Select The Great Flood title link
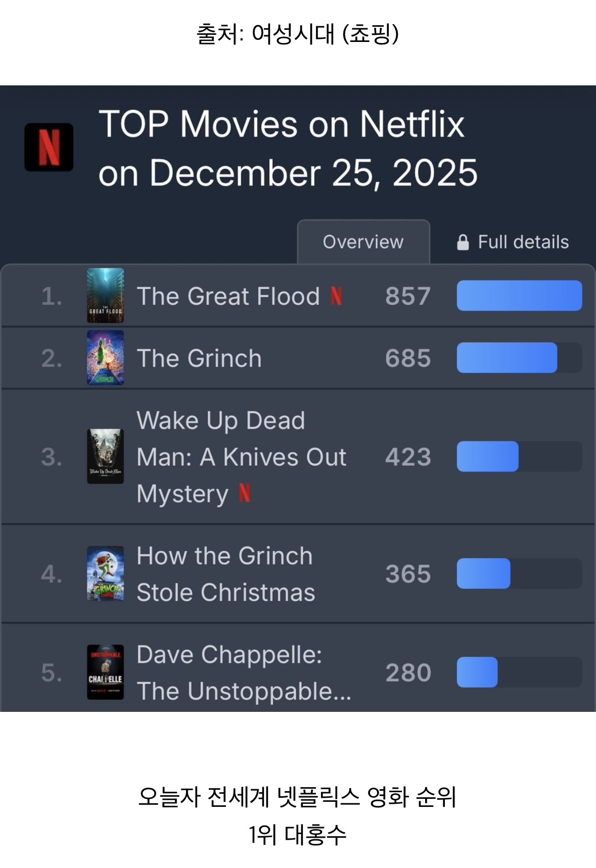596x868 pixels. [x=228, y=296]
